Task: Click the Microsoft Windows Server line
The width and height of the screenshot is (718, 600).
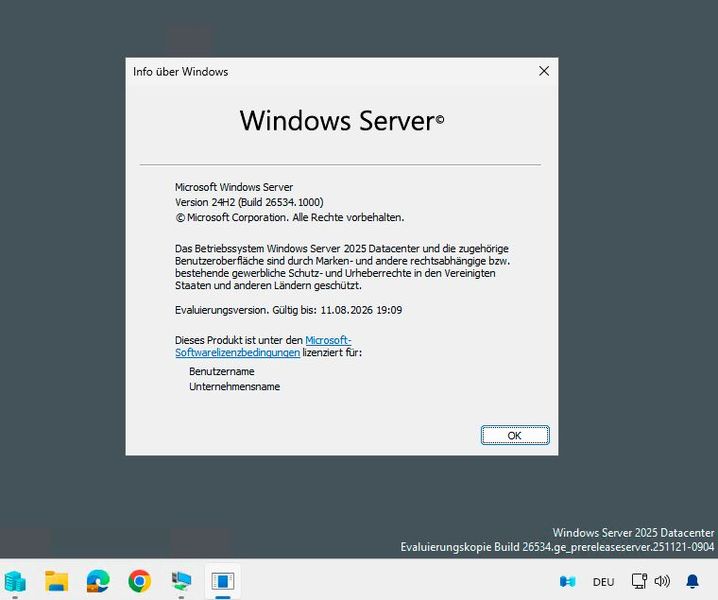Action: click(x=234, y=187)
